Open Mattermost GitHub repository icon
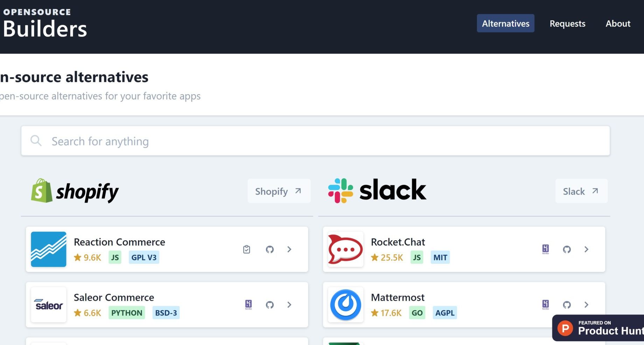 tap(567, 305)
